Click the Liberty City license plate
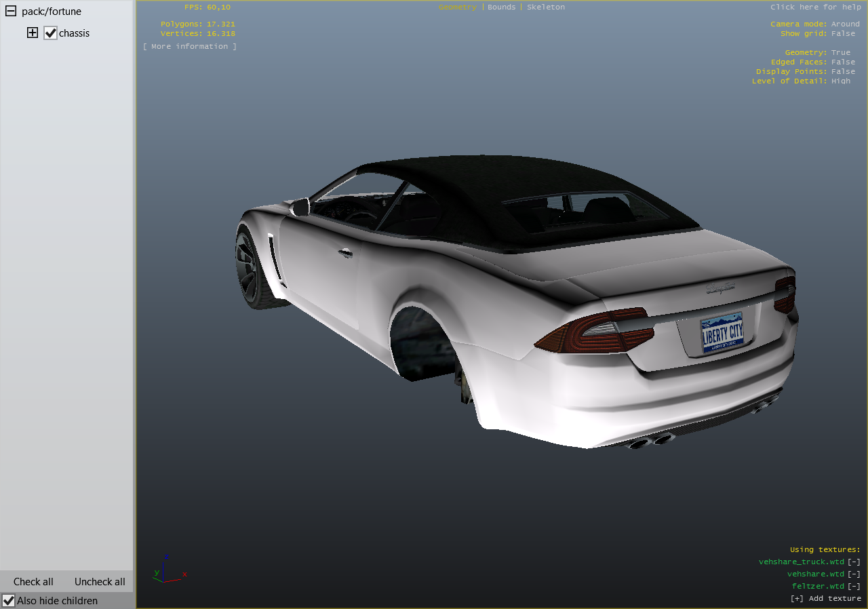This screenshot has width=868, height=609. (x=722, y=334)
